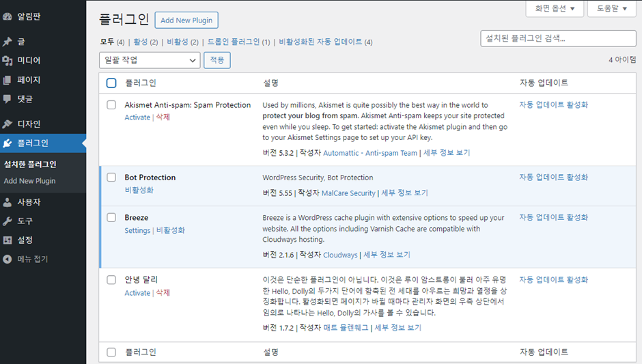Toggle the select-all checkbox in table header
This screenshot has height=364, width=642.
[x=111, y=83]
